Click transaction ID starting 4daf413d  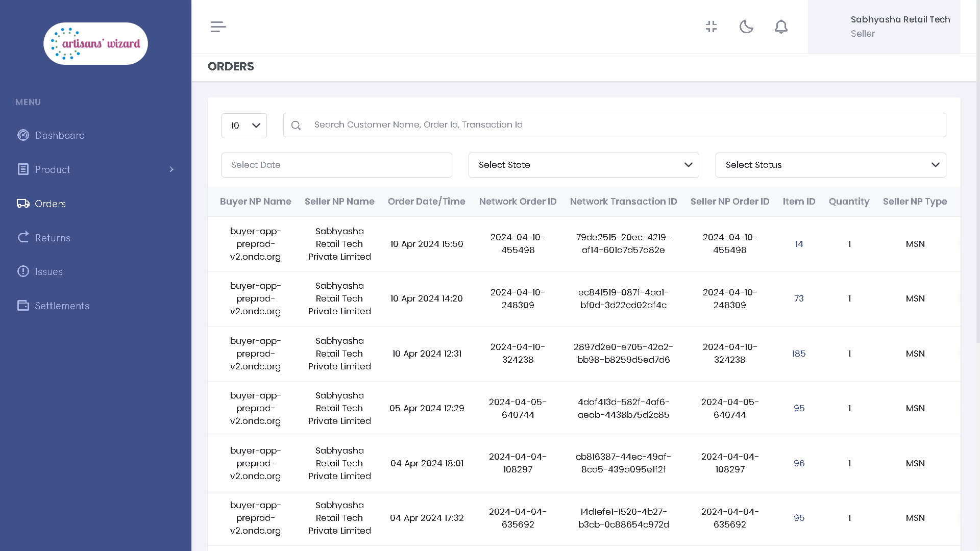point(623,408)
